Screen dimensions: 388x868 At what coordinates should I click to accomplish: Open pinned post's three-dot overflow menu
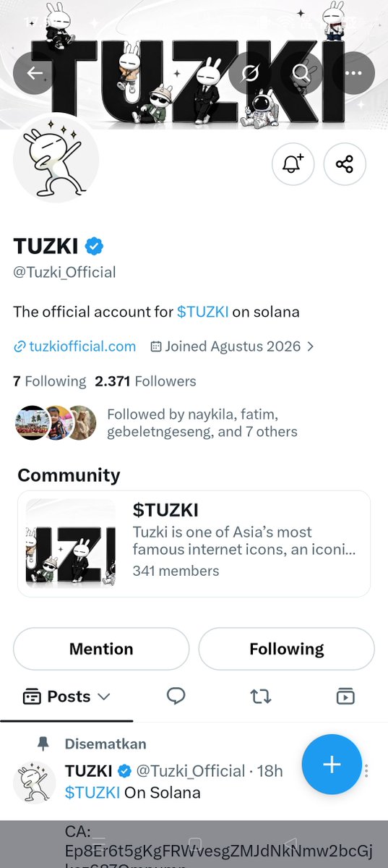pos(367,771)
